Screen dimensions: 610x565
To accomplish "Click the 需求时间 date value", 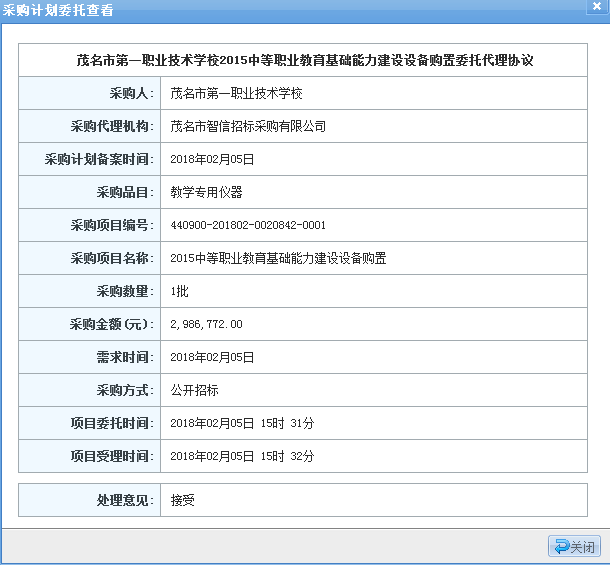I will point(213,357).
